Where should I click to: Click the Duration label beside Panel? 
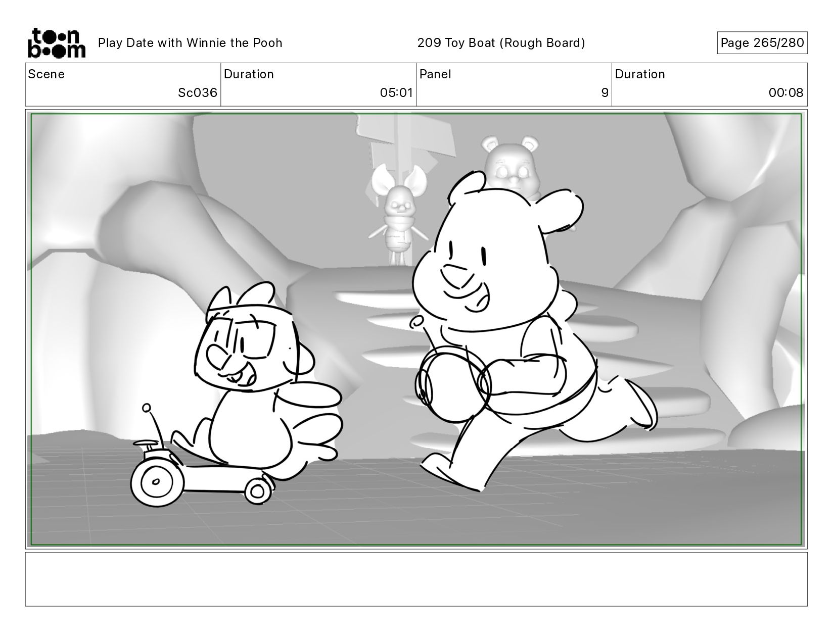coord(640,74)
